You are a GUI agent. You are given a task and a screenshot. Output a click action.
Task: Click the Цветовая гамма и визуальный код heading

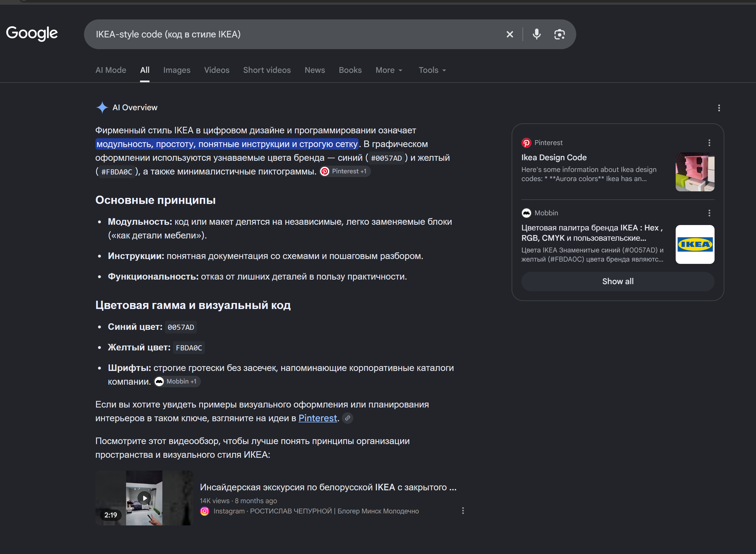193,305
